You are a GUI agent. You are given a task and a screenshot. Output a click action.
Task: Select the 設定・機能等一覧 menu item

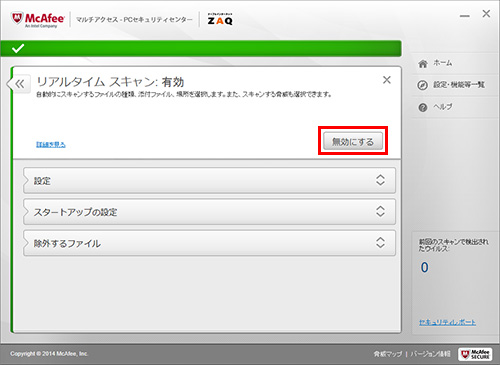(x=459, y=85)
